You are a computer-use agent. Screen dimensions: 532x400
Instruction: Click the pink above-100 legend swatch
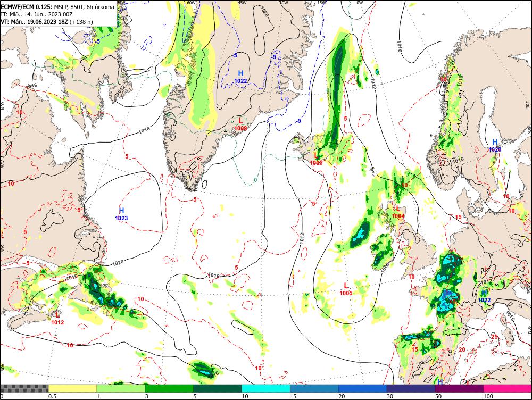coord(508,388)
